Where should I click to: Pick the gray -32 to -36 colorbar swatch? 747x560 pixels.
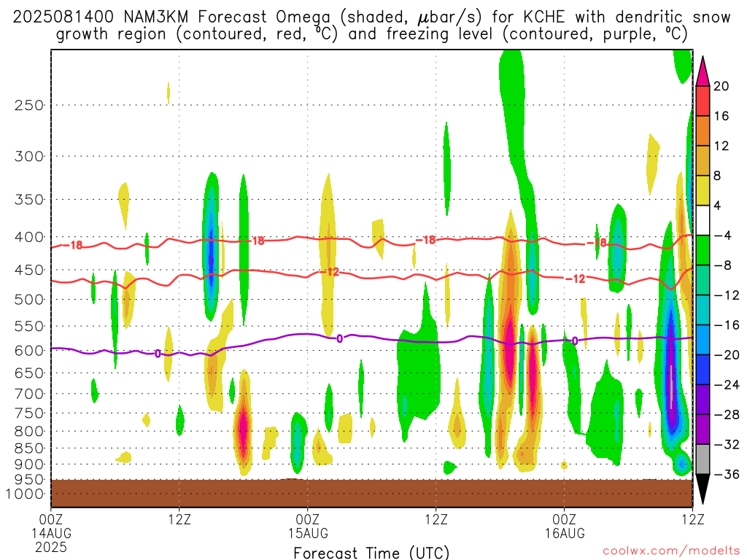pos(703,459)
